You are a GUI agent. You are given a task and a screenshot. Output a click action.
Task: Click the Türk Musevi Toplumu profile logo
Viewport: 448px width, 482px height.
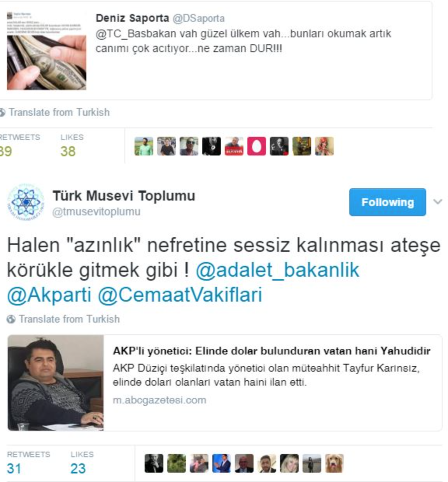26,202
